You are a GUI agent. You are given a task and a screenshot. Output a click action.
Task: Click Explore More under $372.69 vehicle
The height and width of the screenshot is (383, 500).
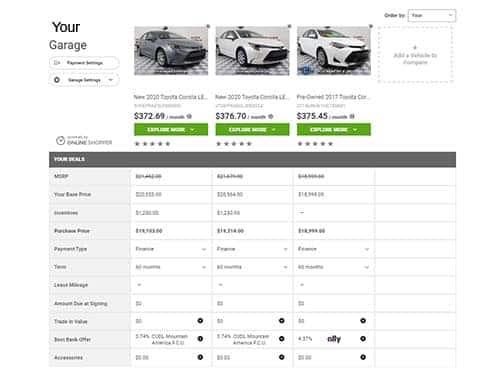[x=171, y=130]
